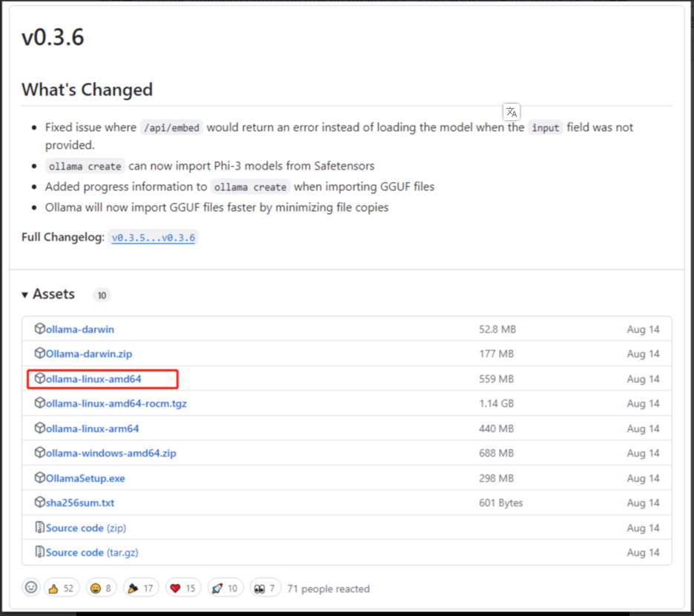Screen dimensions: 694x616
Task: Click the 1.14 GB size value
Action: point(496,403)
